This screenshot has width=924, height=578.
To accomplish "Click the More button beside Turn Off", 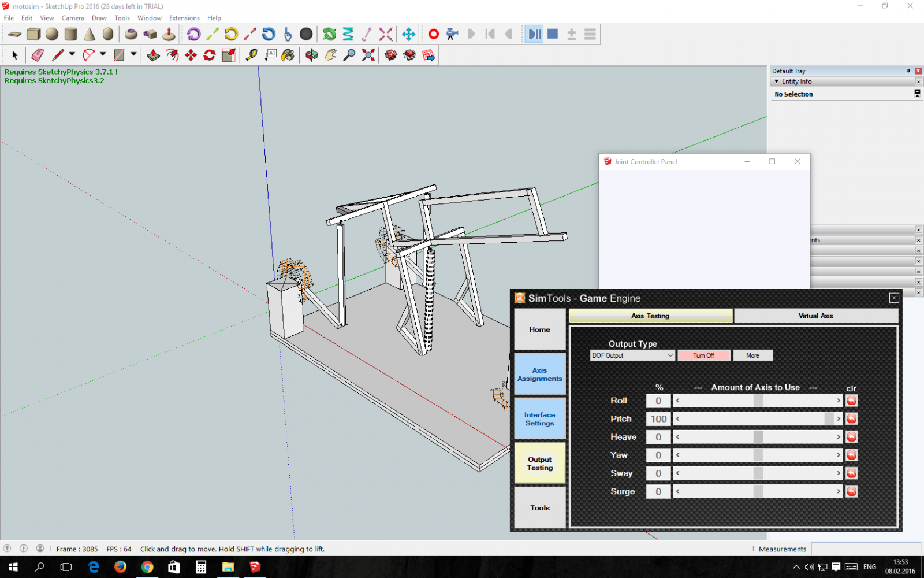I will pos(752,355).
